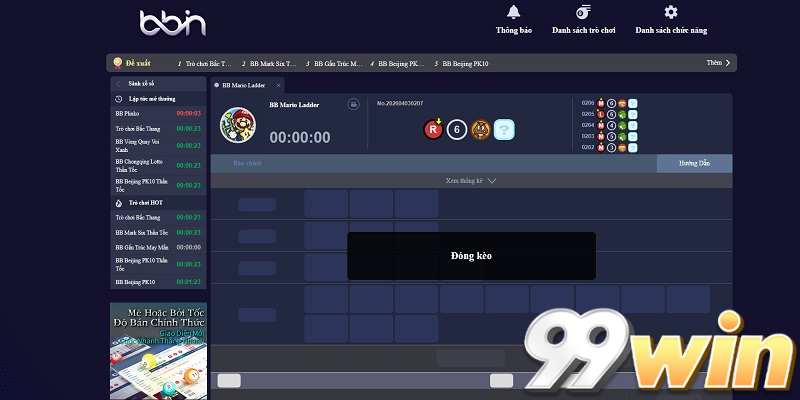Expand more recommendations with Thêm arrow
The width and height of the screenshot is (800, 400).
click(718, 63)
